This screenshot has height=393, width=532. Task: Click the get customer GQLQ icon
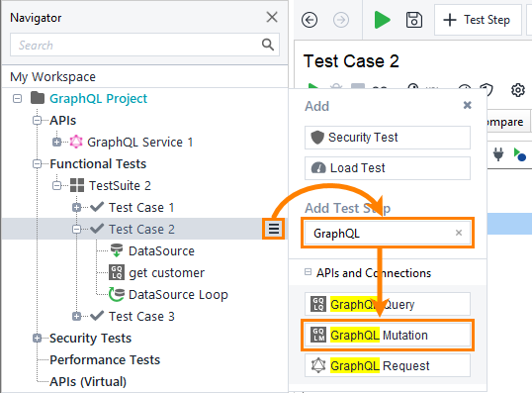pos(117,272)
